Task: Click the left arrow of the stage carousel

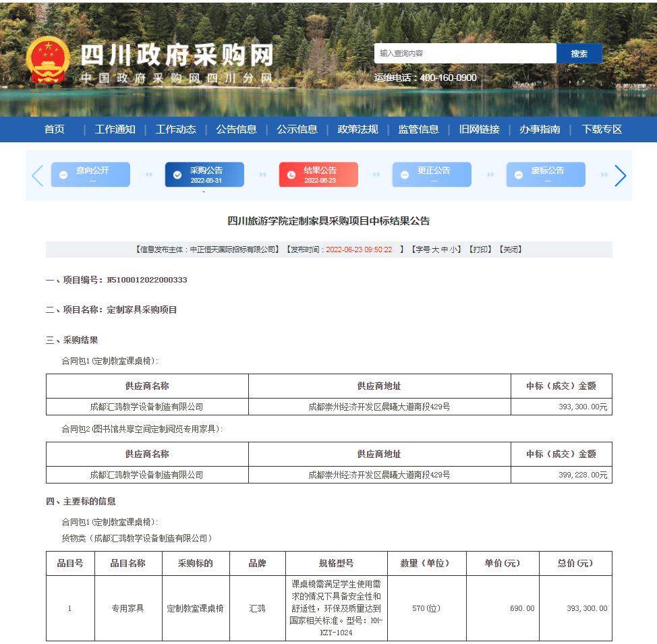Action: pyautogui.click(x=38, y=175)
